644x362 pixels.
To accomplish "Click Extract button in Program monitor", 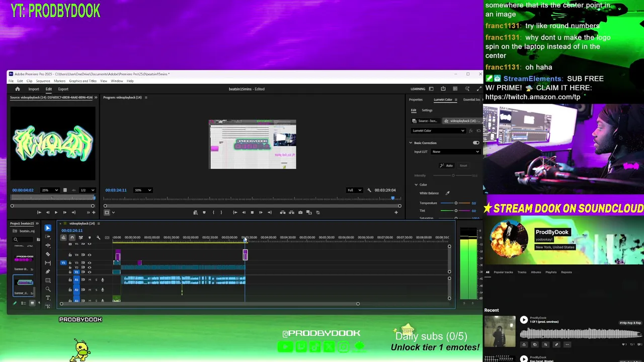I will pos(291,212).
